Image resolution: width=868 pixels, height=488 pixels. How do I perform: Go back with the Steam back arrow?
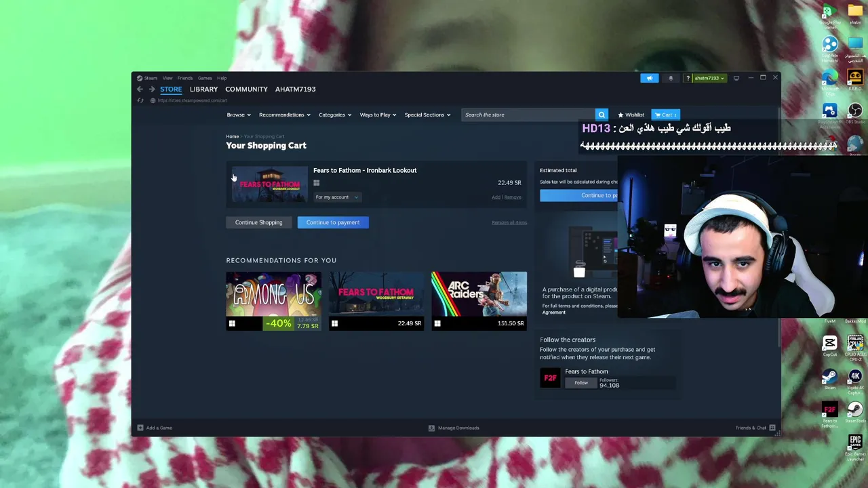point(140,89)
